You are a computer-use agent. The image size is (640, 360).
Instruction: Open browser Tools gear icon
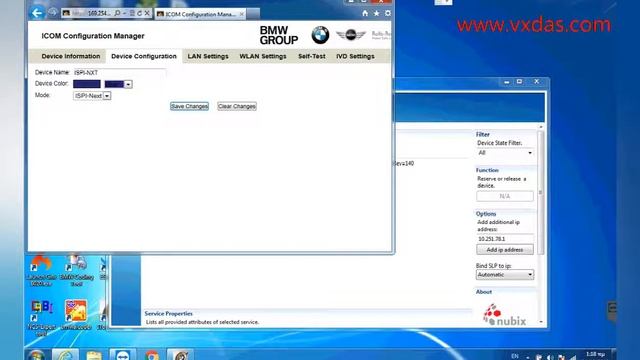pos(387,13)
